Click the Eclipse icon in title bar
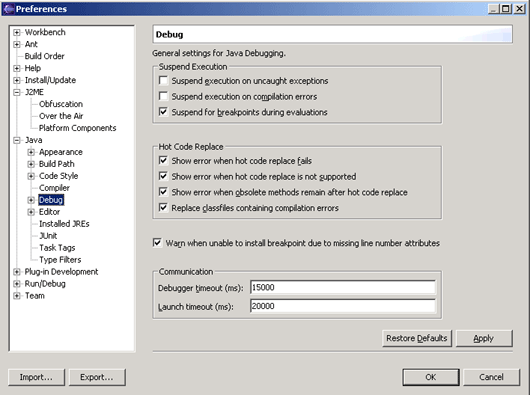 click(9, 9)
